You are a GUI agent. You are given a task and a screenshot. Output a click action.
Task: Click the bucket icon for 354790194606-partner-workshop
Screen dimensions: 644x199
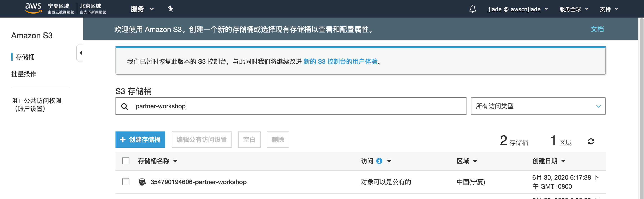click(142, 182)
